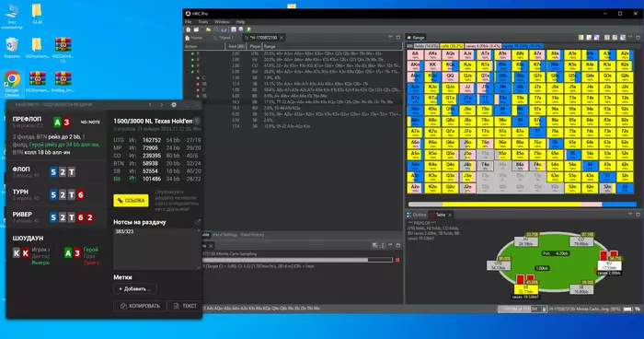Click the range distribution bar below the grid
The image size is (644, 339).
pos(522,205)
